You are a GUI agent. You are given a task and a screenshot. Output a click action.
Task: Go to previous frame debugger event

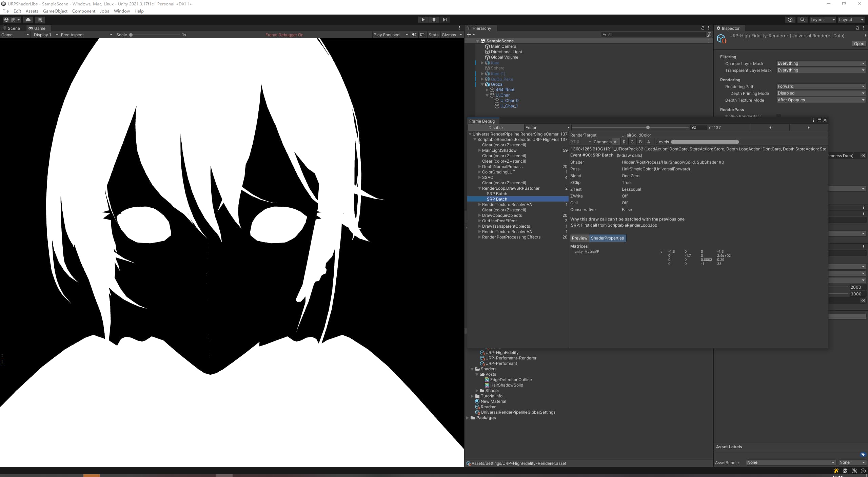pos(770,127)
